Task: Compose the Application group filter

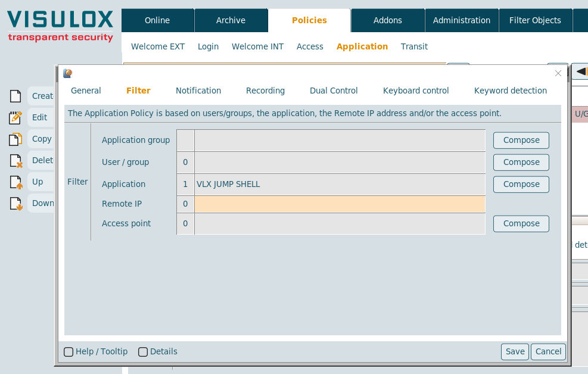Action: [521, 141]
